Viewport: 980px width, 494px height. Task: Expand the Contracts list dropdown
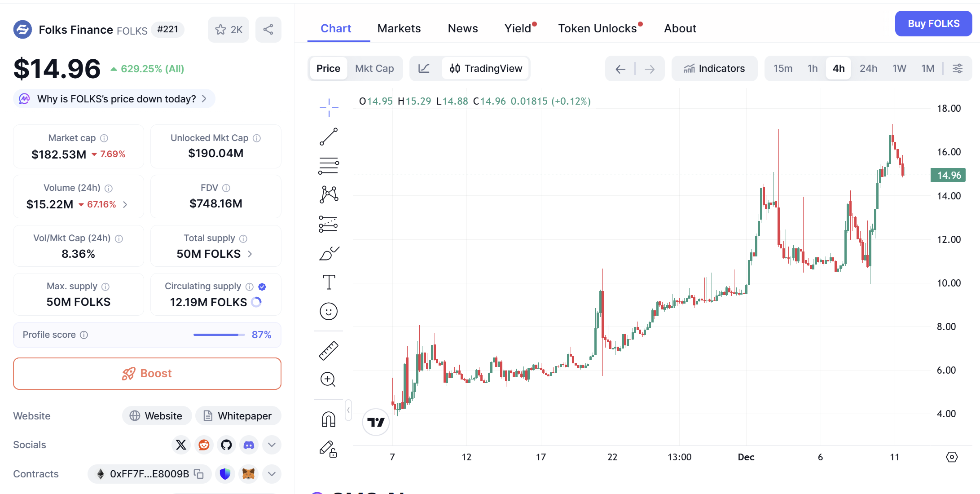[272, 474]
